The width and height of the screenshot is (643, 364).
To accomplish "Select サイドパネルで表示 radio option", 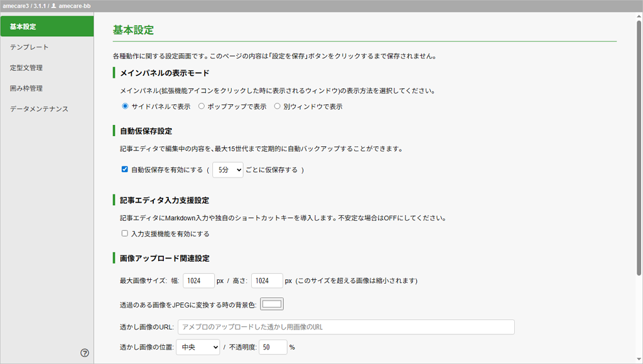I will [125, 107].
